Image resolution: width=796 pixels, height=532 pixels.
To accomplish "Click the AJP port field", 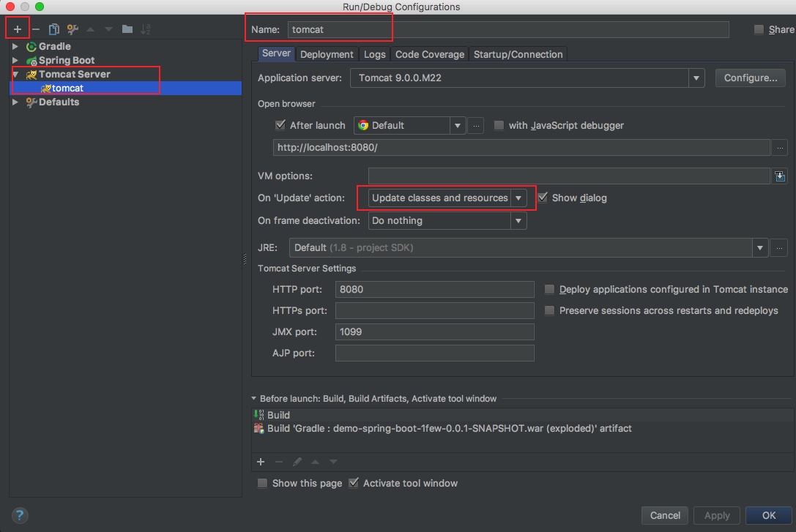I will point(434,353).
